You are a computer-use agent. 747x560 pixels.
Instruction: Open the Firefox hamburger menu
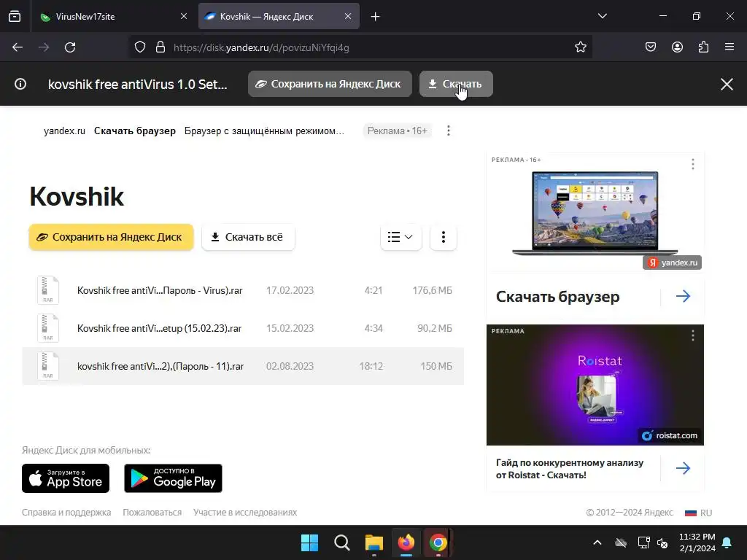pos(729,47)
